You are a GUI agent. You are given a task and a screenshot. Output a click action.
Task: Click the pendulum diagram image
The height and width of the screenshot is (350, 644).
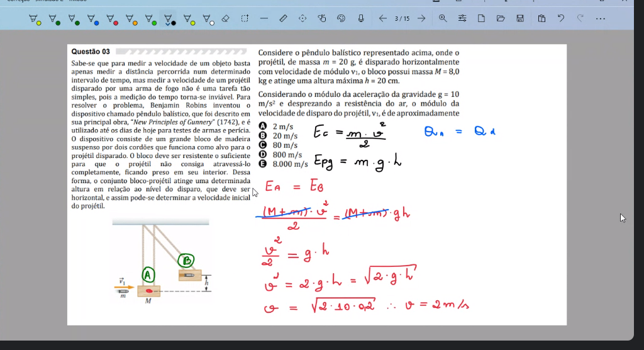[162, 262]
